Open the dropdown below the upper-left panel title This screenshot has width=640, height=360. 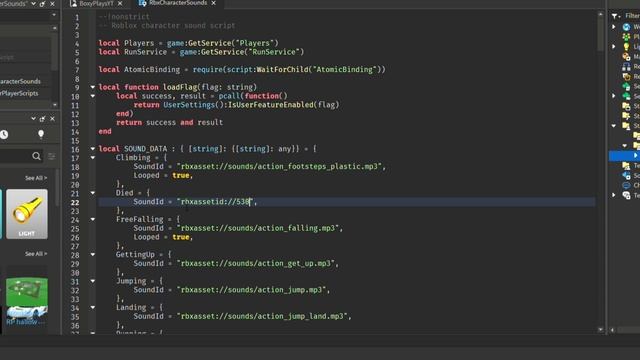pos(54,15)
